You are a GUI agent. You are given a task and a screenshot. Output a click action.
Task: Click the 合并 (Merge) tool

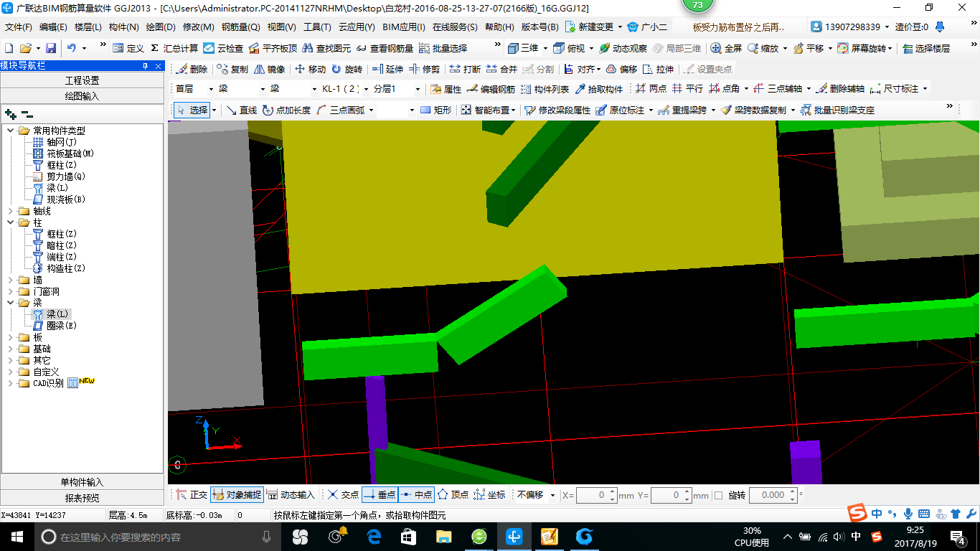(501, 70)
